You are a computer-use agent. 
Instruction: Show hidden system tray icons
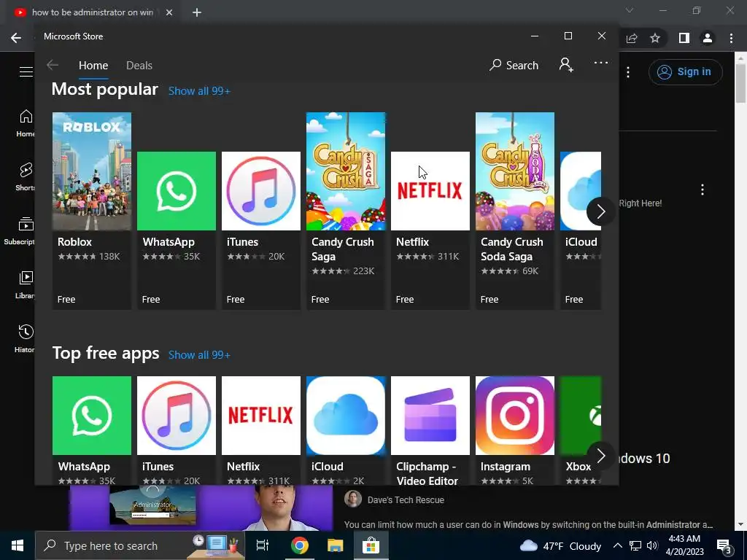617,545
